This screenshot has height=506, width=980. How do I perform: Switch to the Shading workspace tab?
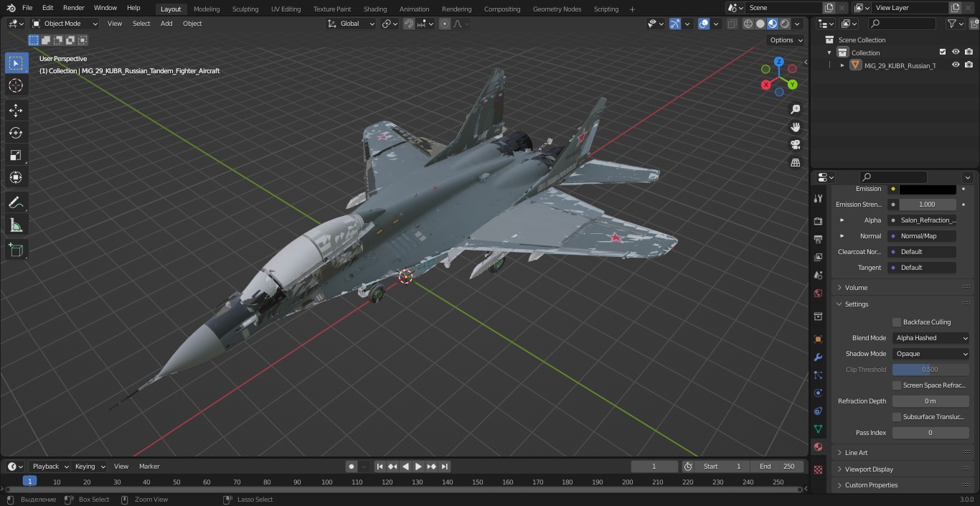click(x=375, y=9)
